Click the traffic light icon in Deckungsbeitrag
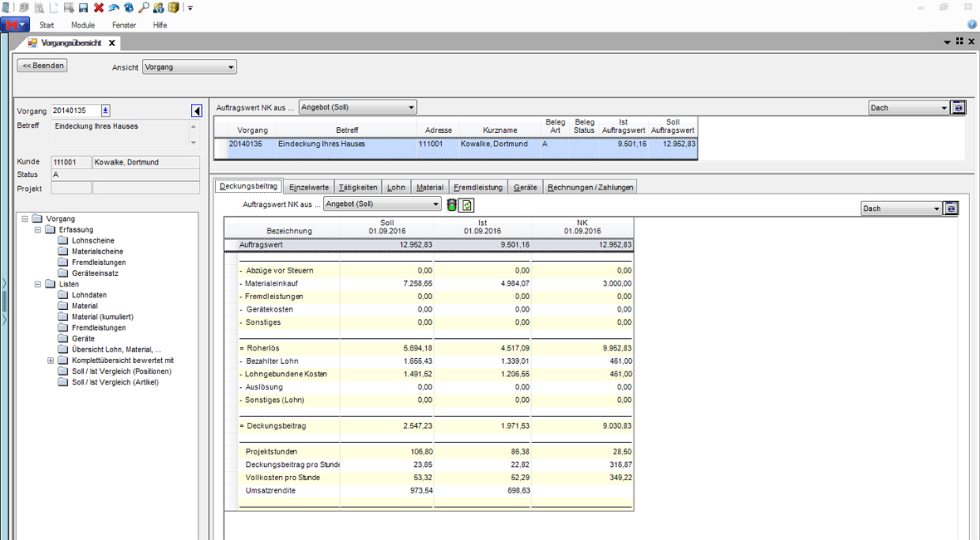Viewport: 980px width, 540px height. pyautogui.click(x=452, y=204)
